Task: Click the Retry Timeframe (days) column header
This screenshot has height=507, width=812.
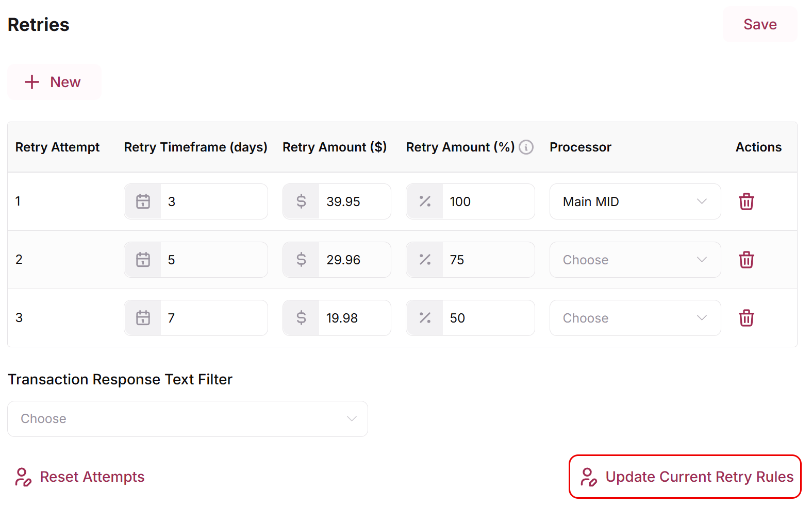Action: point(195,147)
